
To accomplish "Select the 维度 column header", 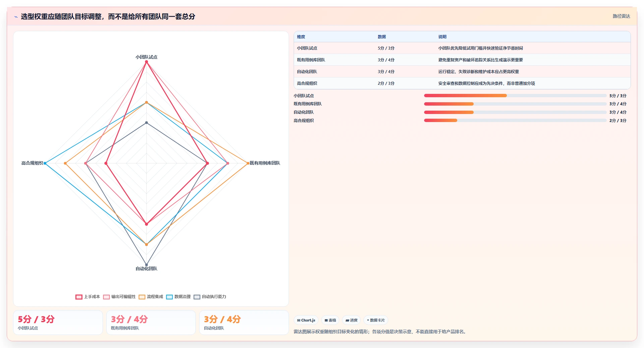I will pos(301,37).
